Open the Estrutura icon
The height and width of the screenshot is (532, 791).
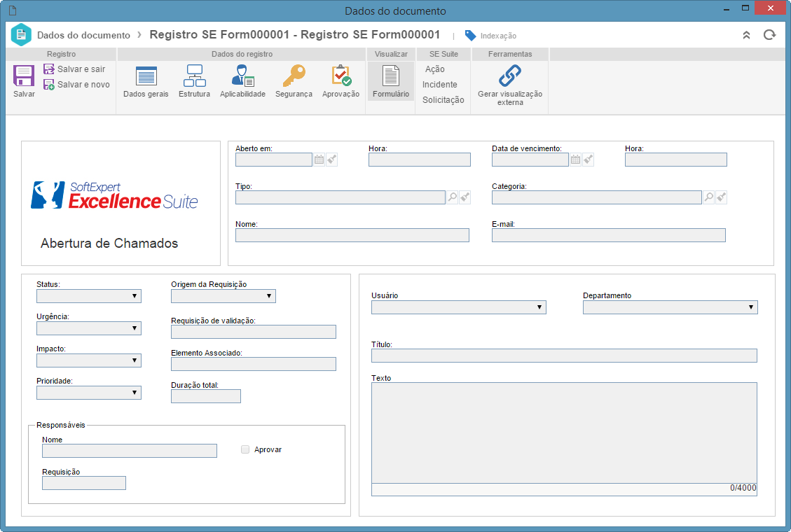tap(194, 76)
